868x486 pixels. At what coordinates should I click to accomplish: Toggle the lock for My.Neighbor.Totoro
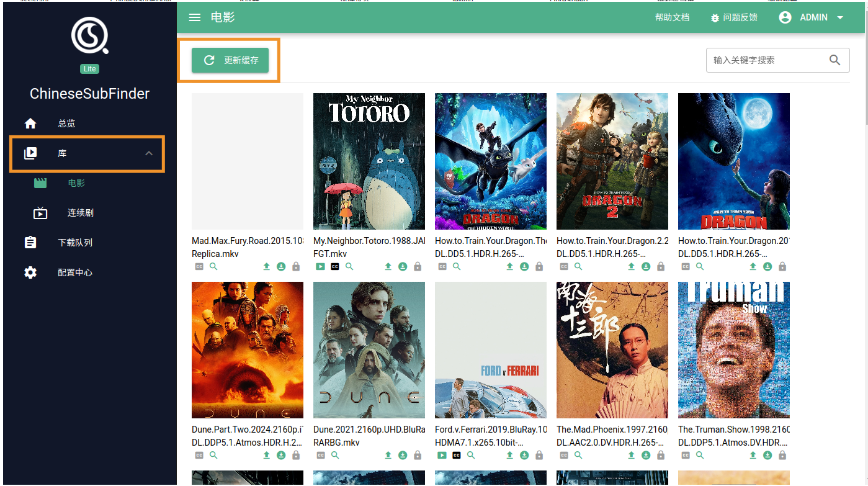pyautogui.click(x=418, y=266)
